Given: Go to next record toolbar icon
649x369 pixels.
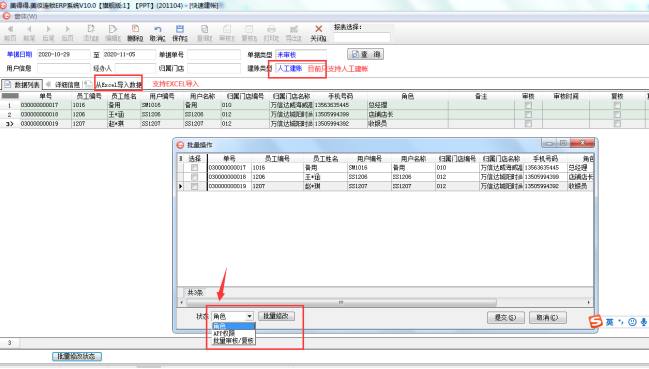Looking at the screenshot, I should point(48,33).
